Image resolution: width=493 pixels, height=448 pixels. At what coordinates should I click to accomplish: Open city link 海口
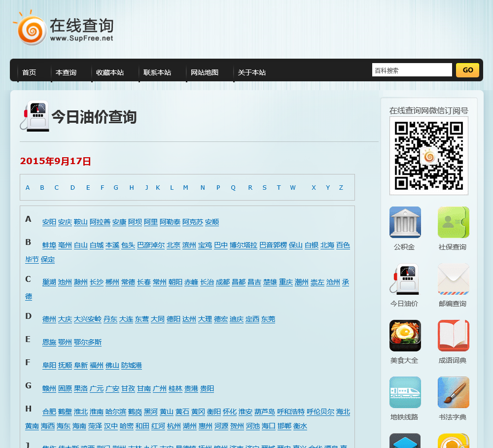pyautogui.click(x=269, y=426)
